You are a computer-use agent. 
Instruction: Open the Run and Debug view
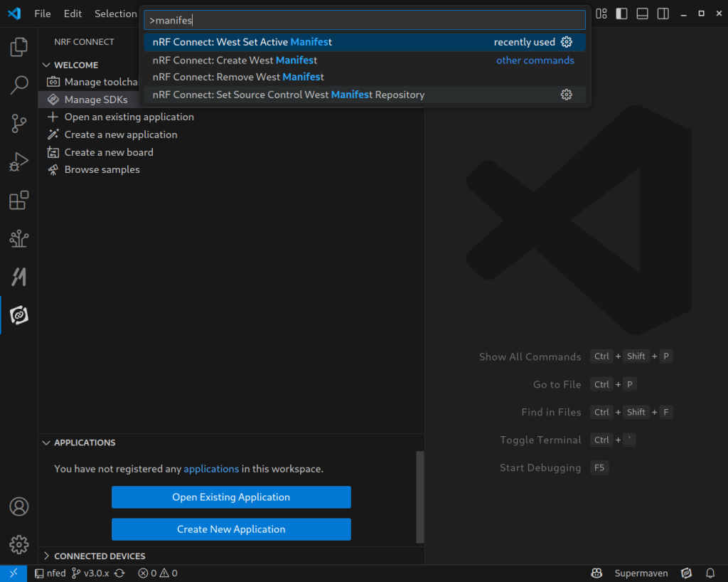click(19, 162)
